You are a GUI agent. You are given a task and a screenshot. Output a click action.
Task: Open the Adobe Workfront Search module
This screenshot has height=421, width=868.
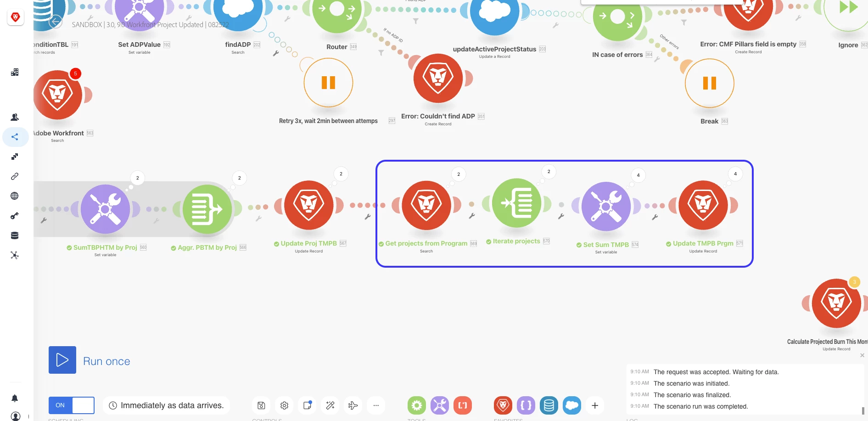[x=57, y=95]
